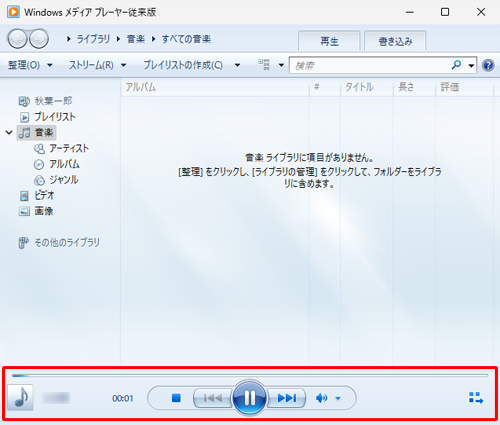This screenshot has height=425, width=500.
Task: Open the プレイリストの作成(C) button
Action: click(x=183, y=65)
